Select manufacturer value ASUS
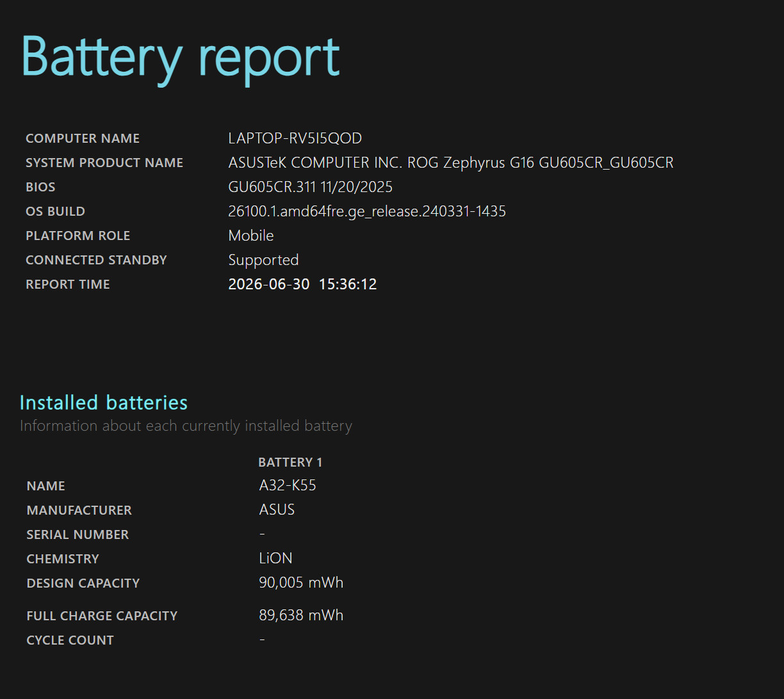 [x=277, y=510]
